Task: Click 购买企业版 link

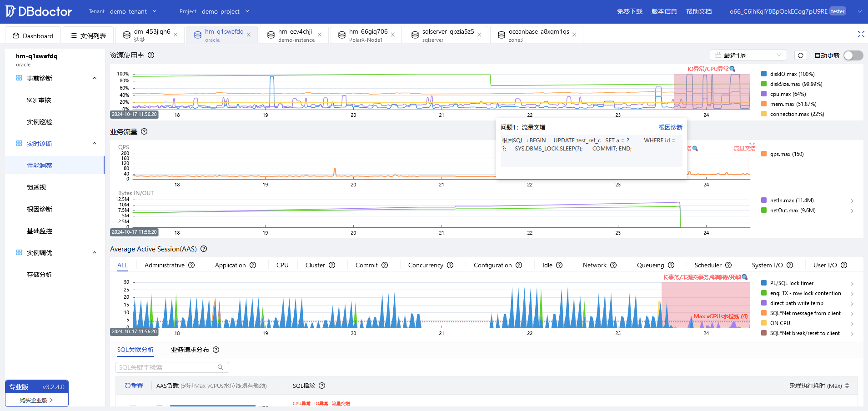Action: (36, 400)
